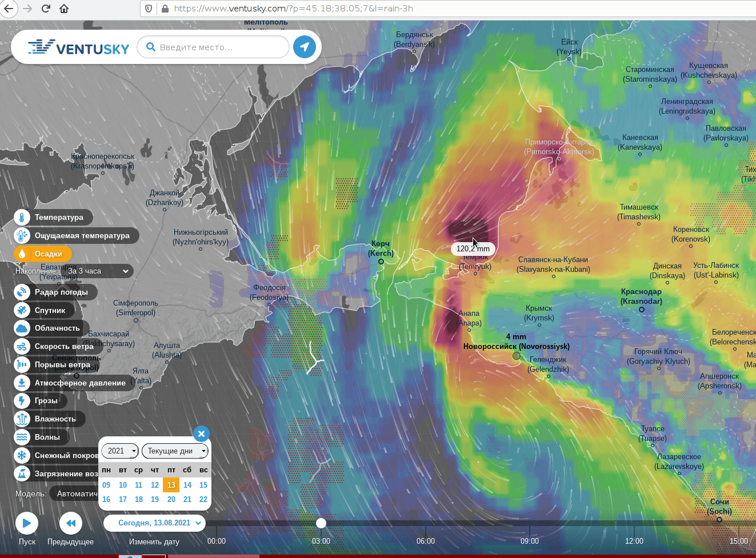Open the model 'Автоматически' selector
The height and width of the screenshot is (558, 756).
coord(74,494)
